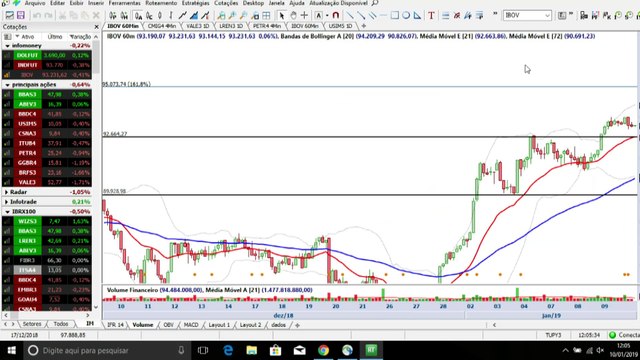
Task: Click the Cotações horizontal scrollbar
Action: point(47,315)
